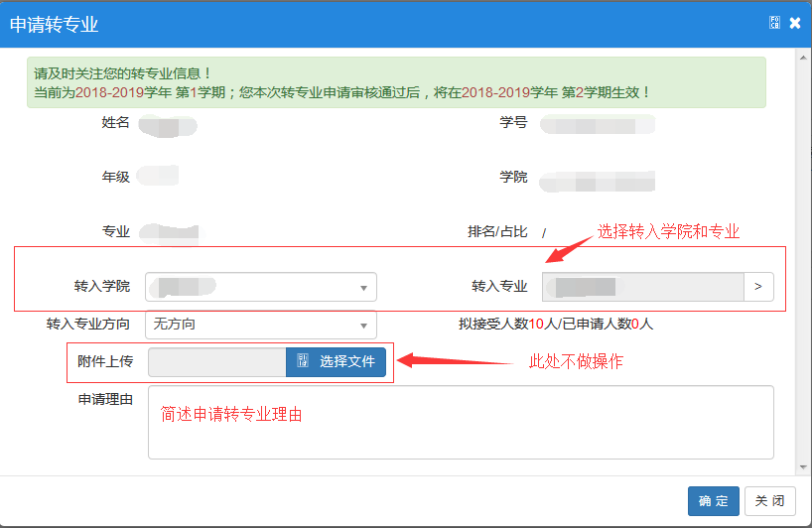Image resolution: width=812 pixels, height=528 pixels.
Task: Click the 附件上传 file path field
Action: point(217,362)
